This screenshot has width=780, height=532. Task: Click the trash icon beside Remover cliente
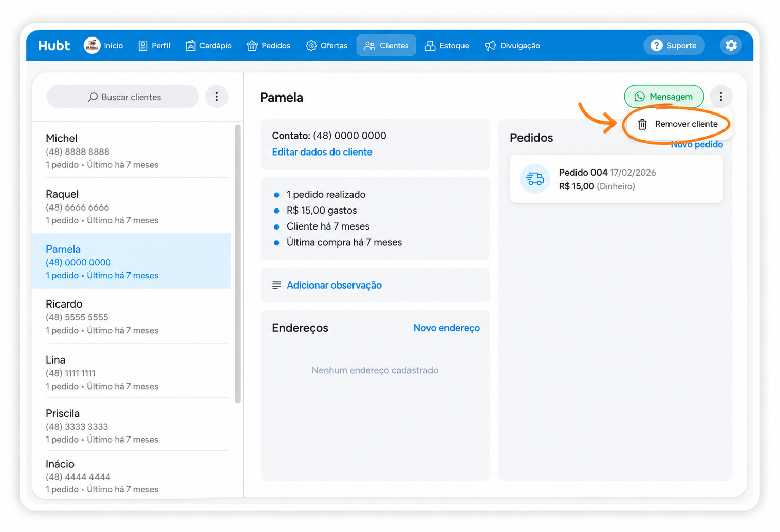point(642,124)
